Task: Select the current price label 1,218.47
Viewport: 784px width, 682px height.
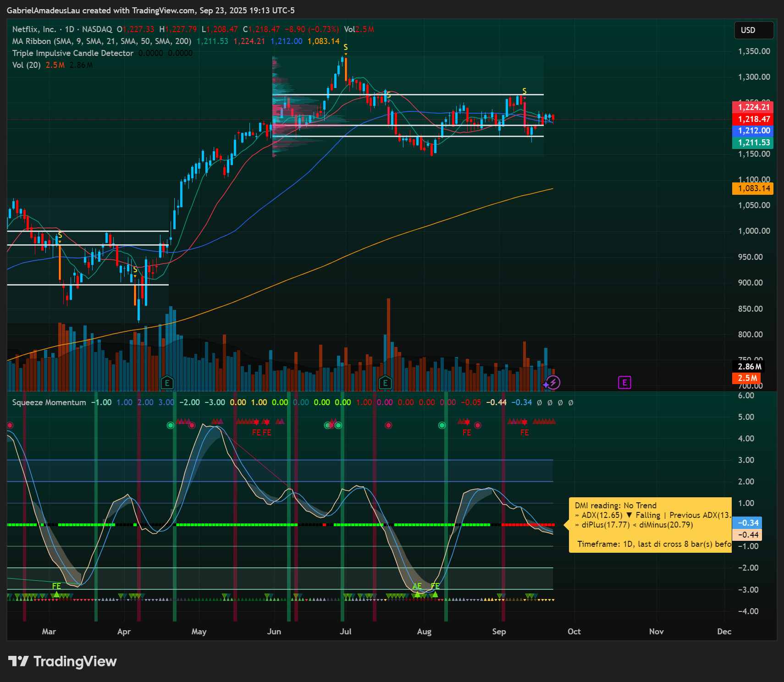Action: 753,119
